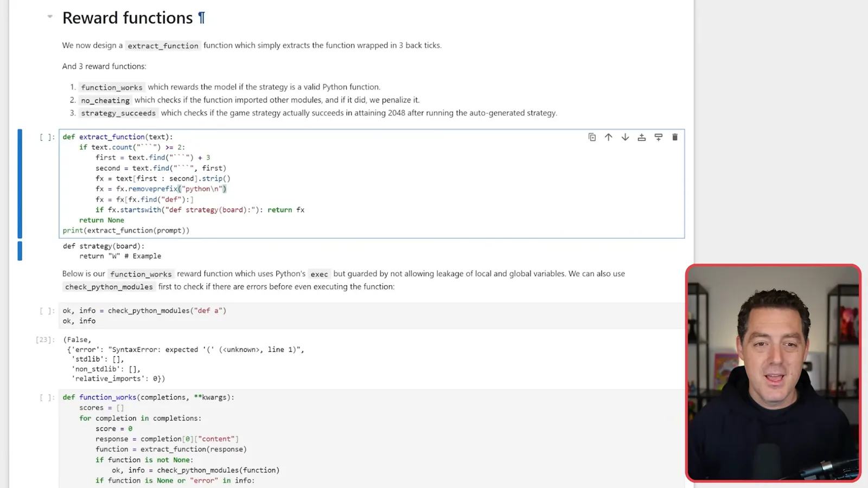
Task: Insert a cell above the selected cell
Action: point(642,137)
